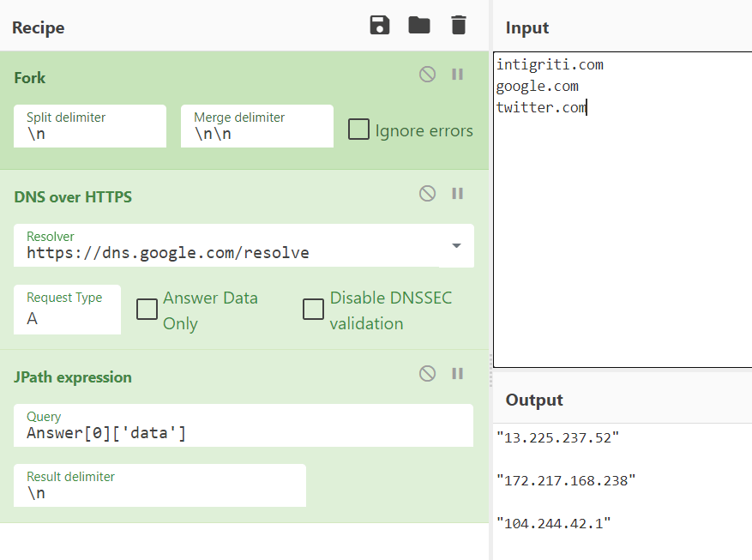This screenshot has width=752, height=560.
Task: Click the Split delimiter field
Action: pos(90,126)
